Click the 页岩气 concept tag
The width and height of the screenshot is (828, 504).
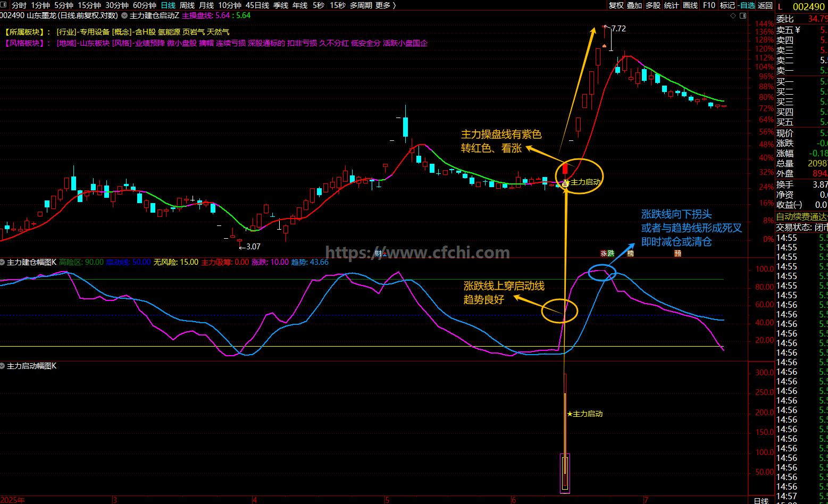(x=194, y=32)
